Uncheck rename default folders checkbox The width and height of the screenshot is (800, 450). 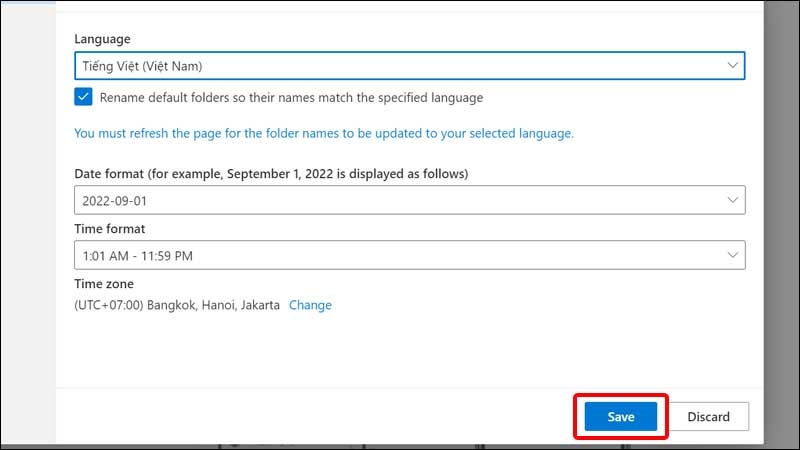83,96
